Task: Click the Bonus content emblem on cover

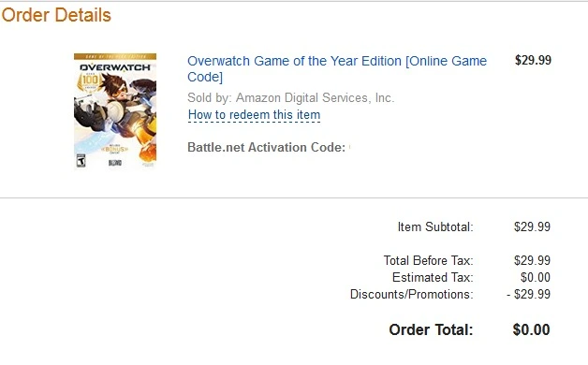Action: (x=114, y=149)
